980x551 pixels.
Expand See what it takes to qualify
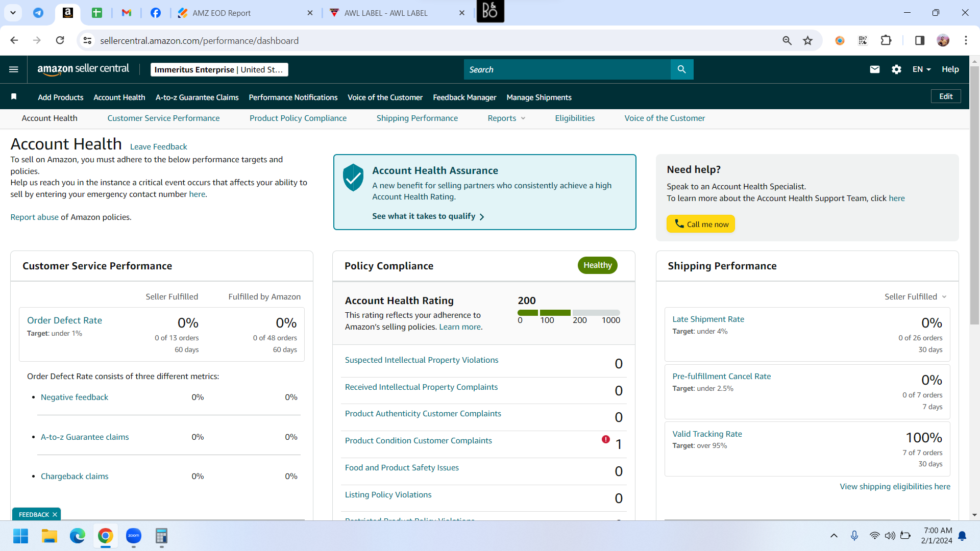click(x=428, y=216)
